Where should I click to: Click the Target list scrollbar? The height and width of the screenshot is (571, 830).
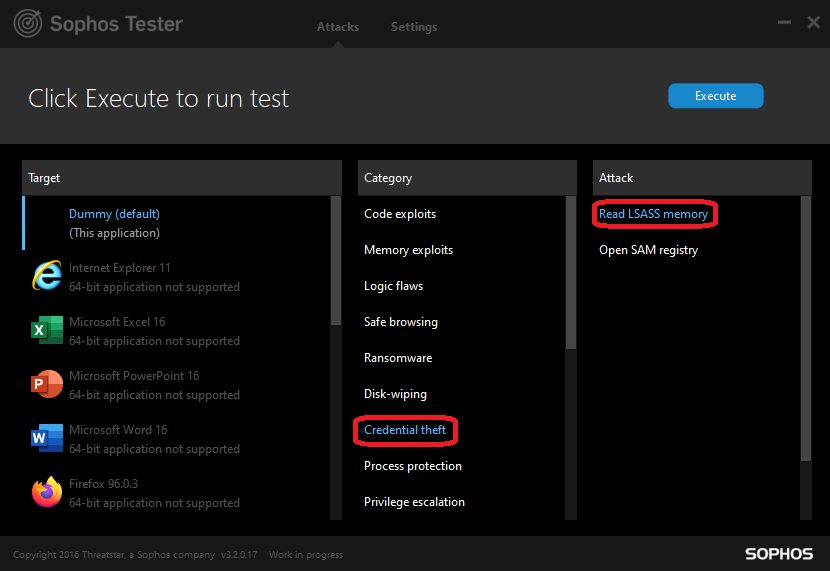pyautogui.click(x=336, y=260)
